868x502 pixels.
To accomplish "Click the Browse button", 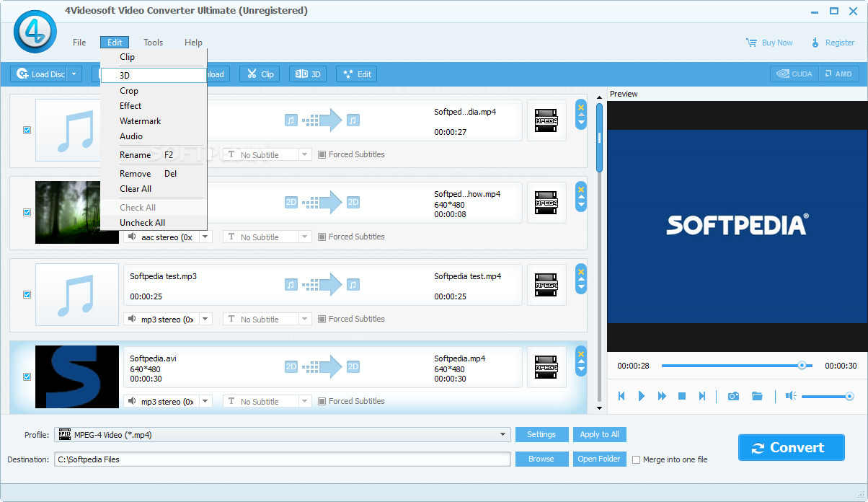I will (x=541, y=459).
